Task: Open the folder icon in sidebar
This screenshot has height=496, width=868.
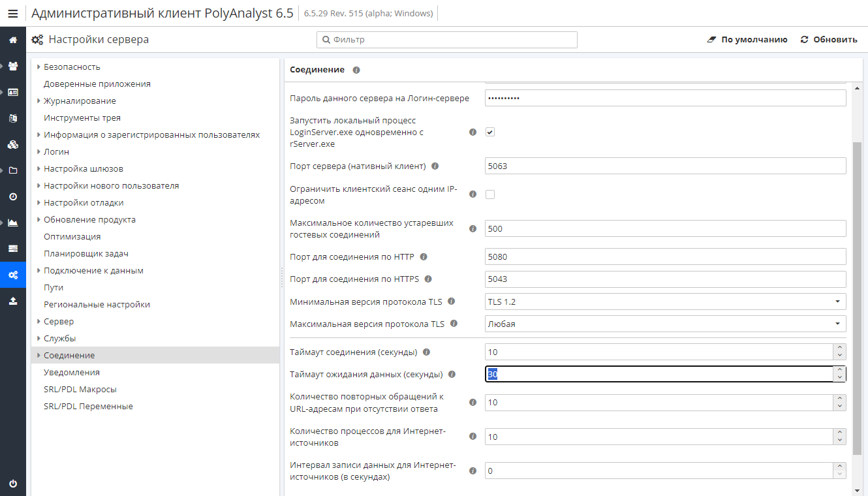Action: click(x=13, y=170)
